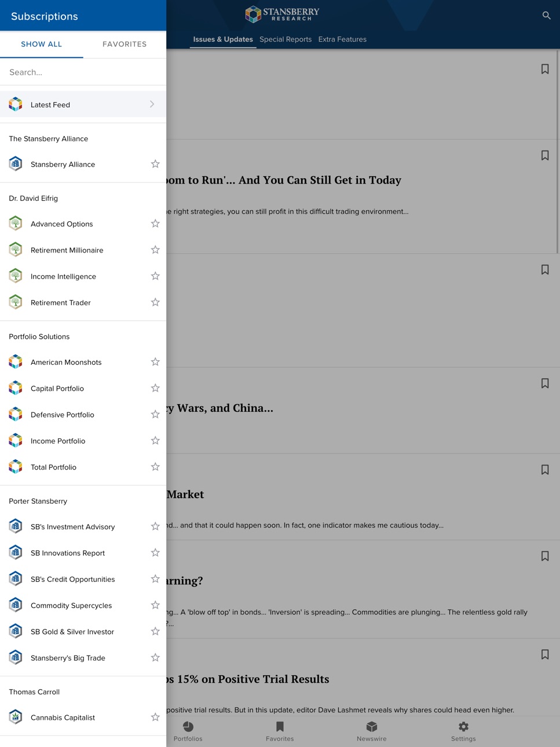Click the SB's Investment Advisory icon
The width and height of the screenshot is (560, 747).
(x=16, y=526)
